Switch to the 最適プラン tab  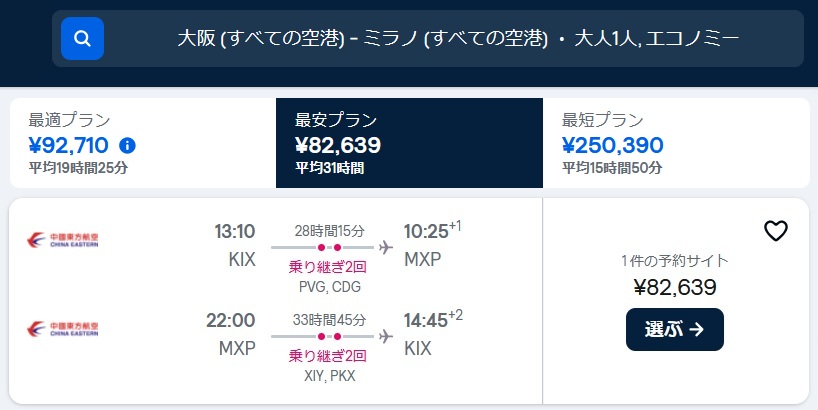click(142, 143)
